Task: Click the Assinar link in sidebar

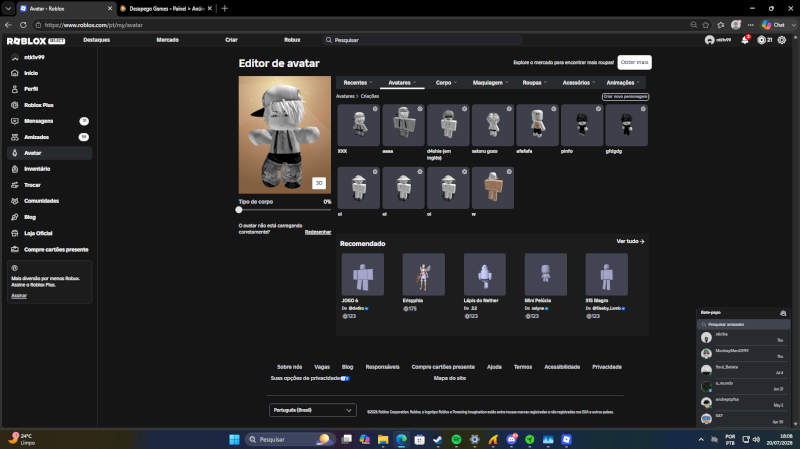Action: coord(19,295)
